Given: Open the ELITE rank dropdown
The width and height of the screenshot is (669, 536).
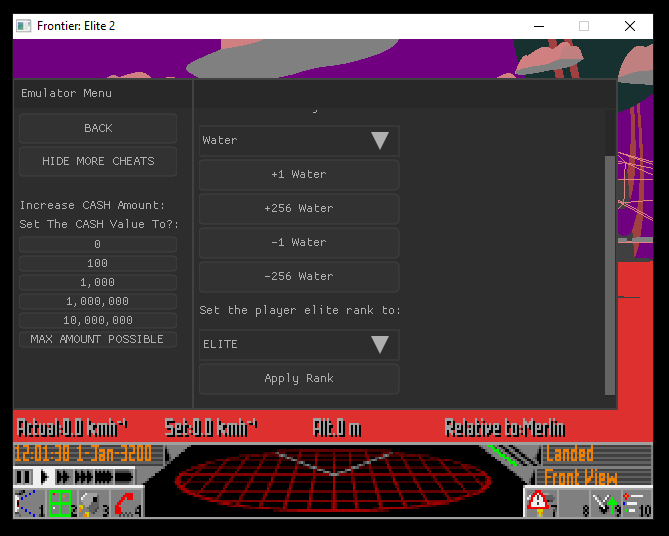Looking at the screenshot, I should (x=299, y=344).
